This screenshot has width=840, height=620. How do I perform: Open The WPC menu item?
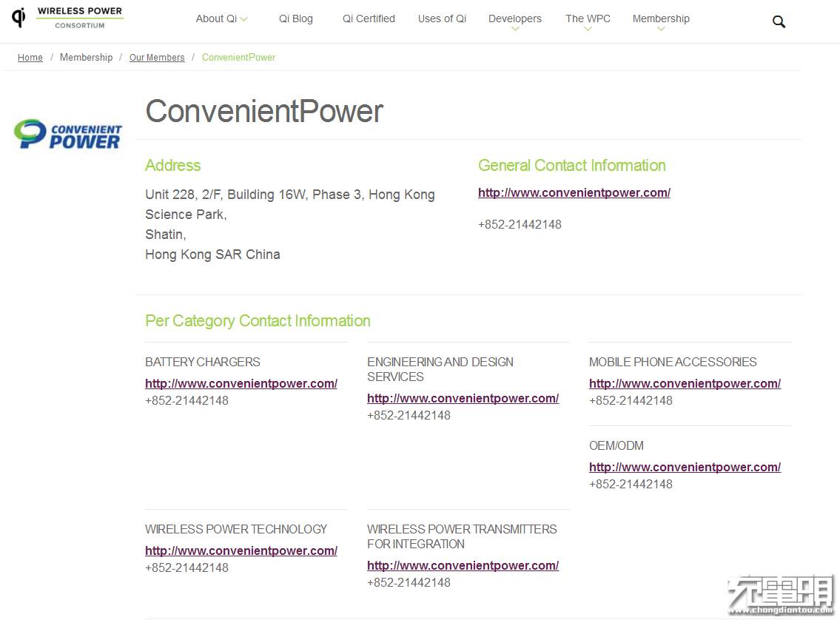588,18
